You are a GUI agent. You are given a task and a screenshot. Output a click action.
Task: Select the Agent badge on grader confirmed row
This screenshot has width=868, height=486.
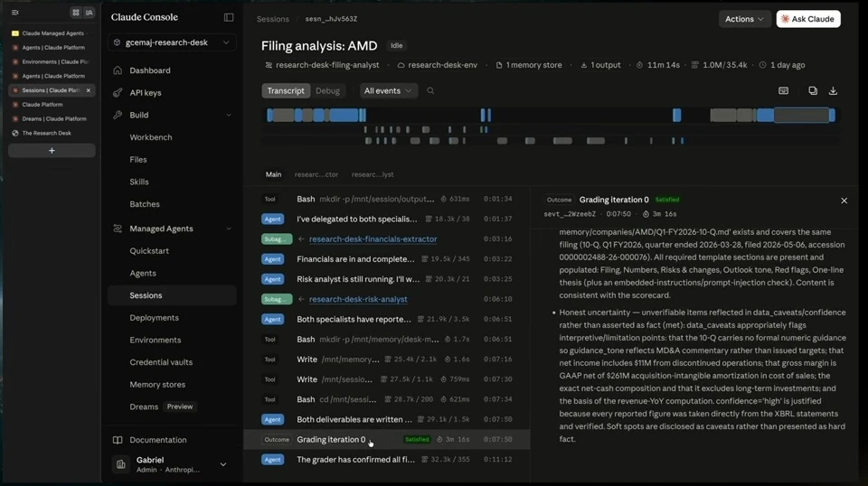tap(272, 460)
